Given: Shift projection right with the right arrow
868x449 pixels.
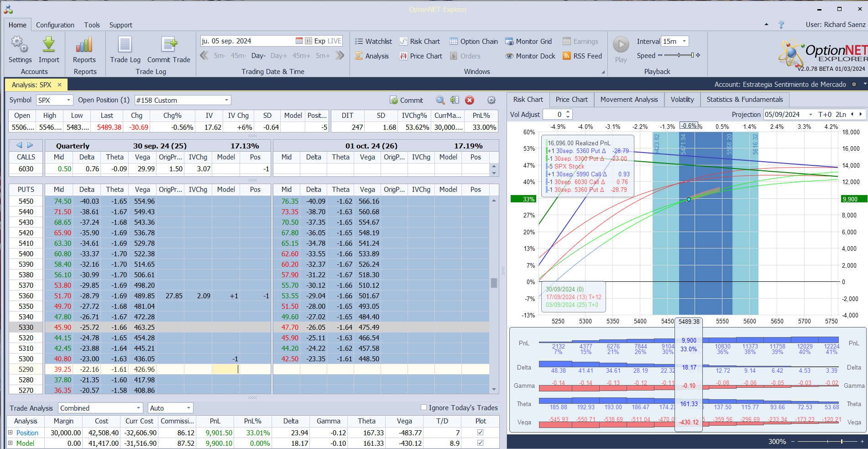Looking at the screenshot, I should click(861, 114).
